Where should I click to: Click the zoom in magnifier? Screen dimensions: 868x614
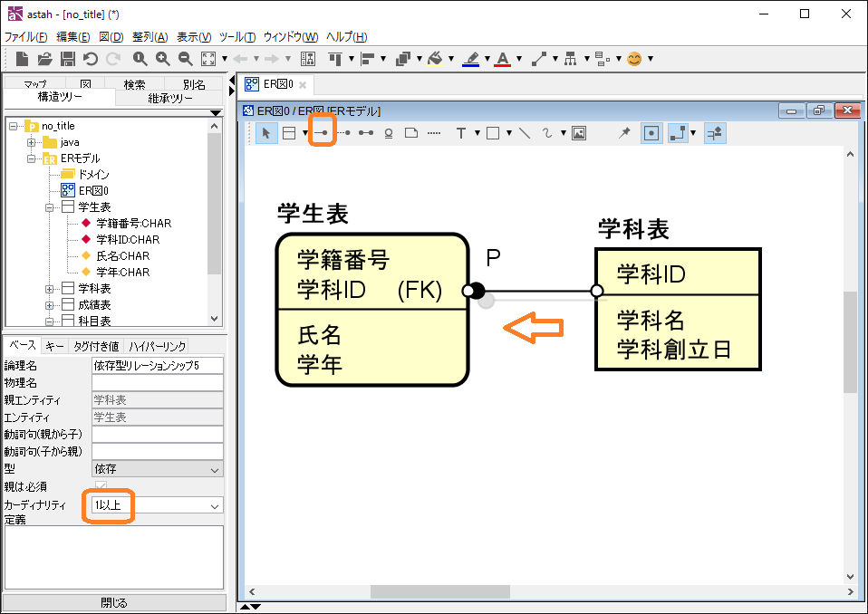point(162,59)
